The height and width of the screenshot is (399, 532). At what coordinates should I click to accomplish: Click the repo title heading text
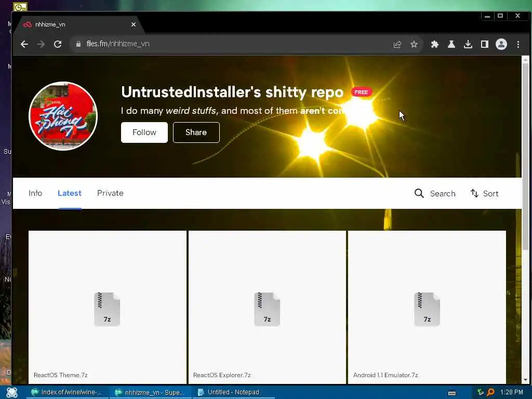tap(232, 92)
